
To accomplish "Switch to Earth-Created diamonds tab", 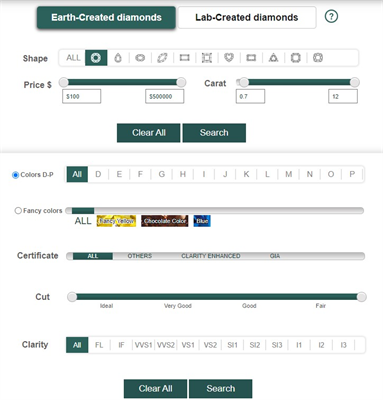I will (106, 17).
